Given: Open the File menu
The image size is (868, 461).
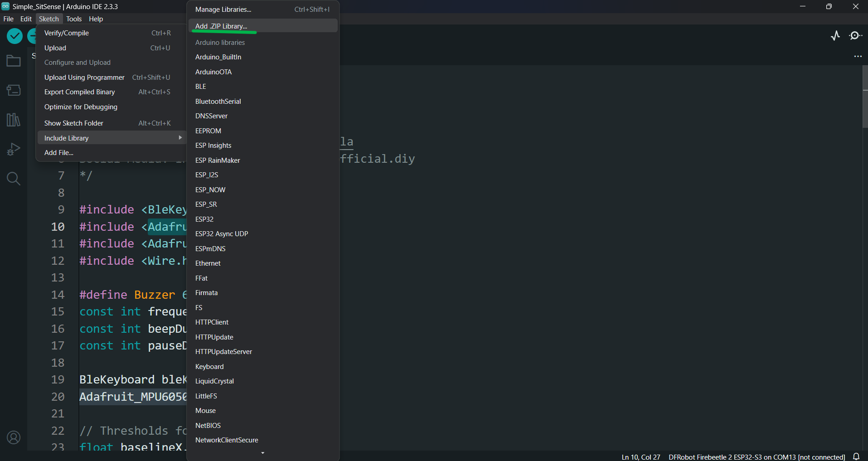Looking at the screenshot, I should pyautogui.click(x=9, y=19).
